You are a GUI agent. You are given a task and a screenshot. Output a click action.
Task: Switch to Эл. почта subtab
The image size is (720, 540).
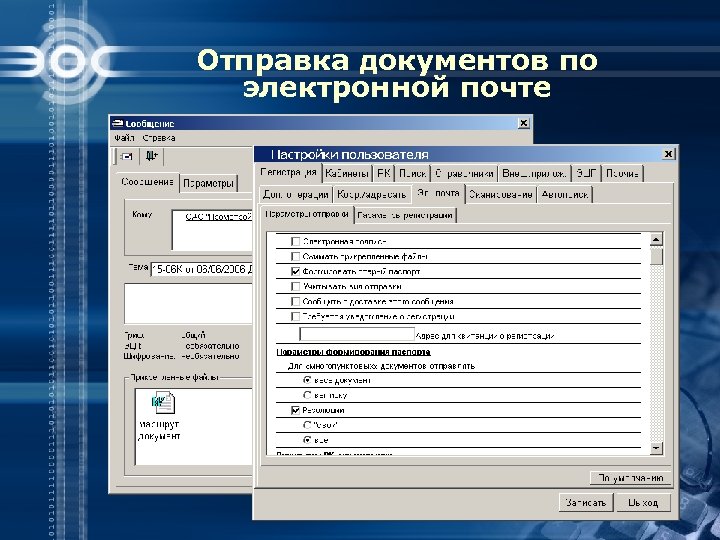438,193
